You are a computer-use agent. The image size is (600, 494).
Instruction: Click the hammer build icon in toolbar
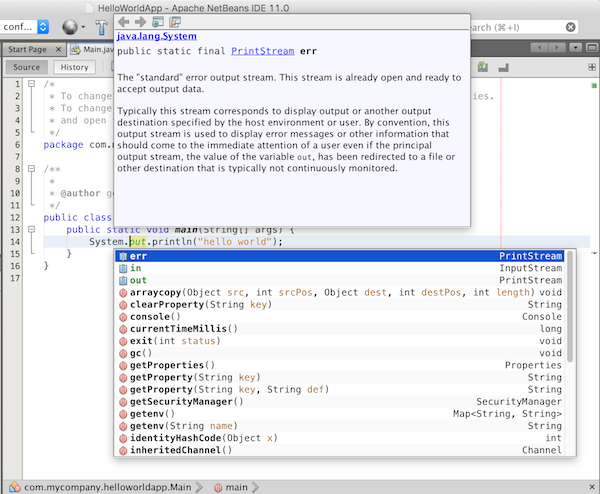102,27
